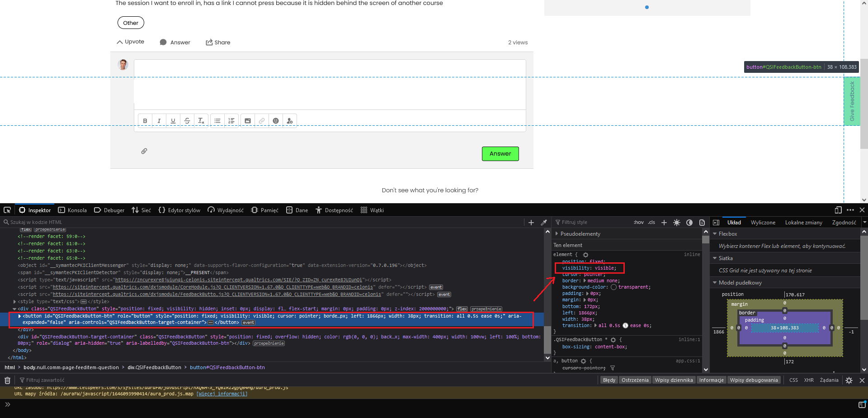Expand the border shorthand property
868x418 pixels.
click(585, 281)
